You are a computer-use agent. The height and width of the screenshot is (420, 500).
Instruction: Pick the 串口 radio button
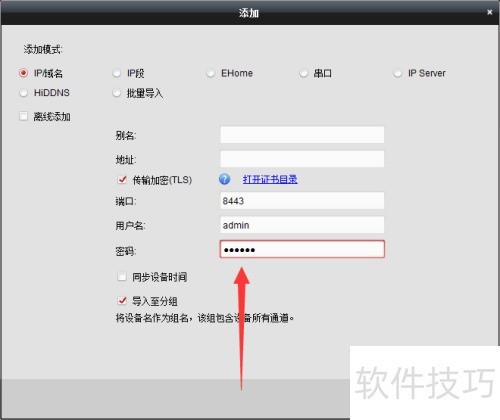303,73
